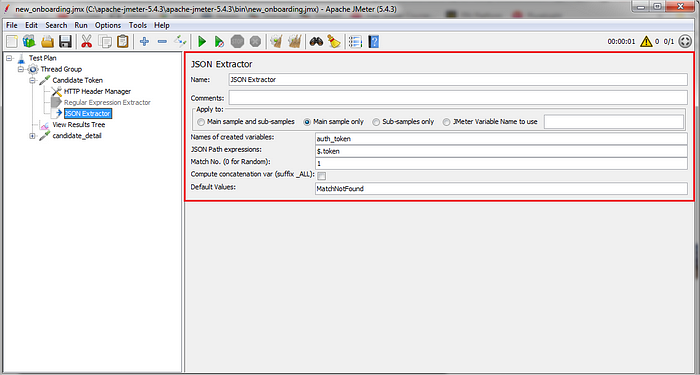The height and width of the screenshot is (375, 700).
Task: Click the Match No. field
Action: coord(501,164)
